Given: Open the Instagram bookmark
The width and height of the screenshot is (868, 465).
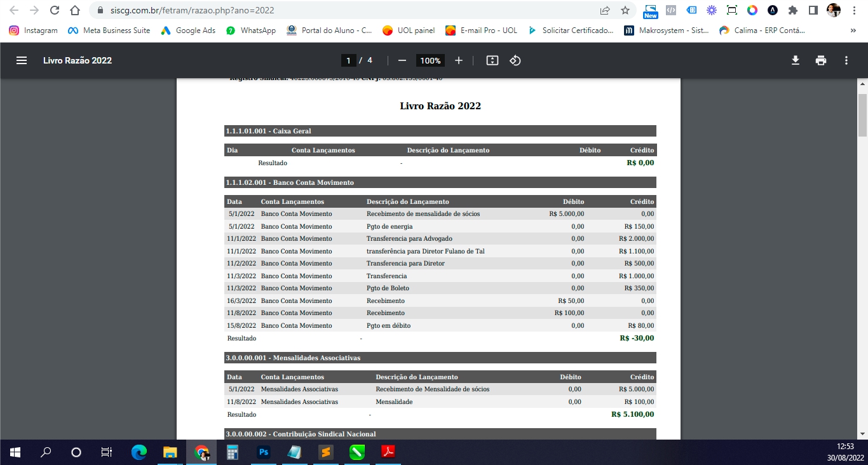Looking at the screenshot, I should (34, 30).
